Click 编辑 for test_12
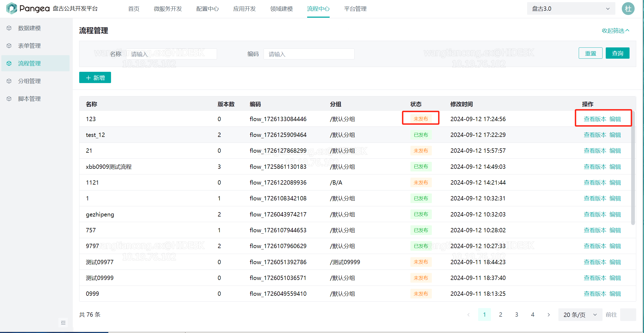Screen dimensions: 644x333 pos(615,135)
